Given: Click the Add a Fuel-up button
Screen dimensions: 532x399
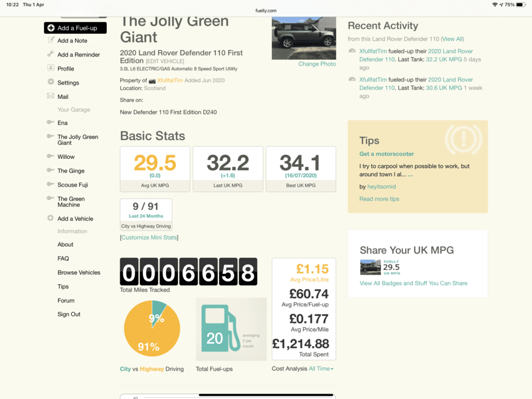Looking at the screenshot, I should (75, 28).
